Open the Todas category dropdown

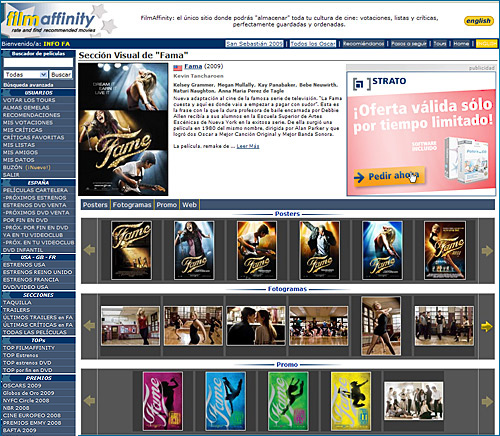[x=26, y=74]
